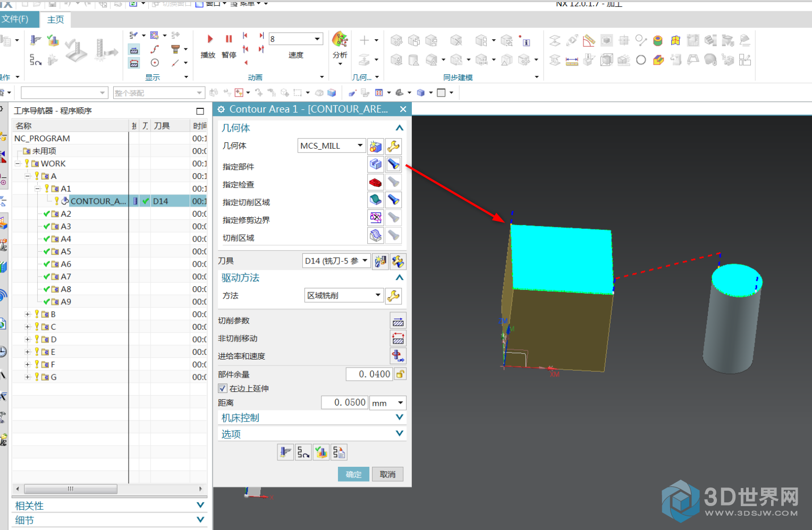812x530 pixels.
Task: Click the Cut Regions (切削区域) icon
Action: click(376, 235)
